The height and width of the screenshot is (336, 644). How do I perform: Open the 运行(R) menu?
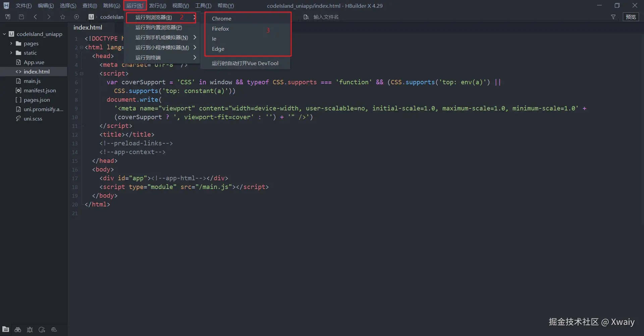click(x=135, y=6)
